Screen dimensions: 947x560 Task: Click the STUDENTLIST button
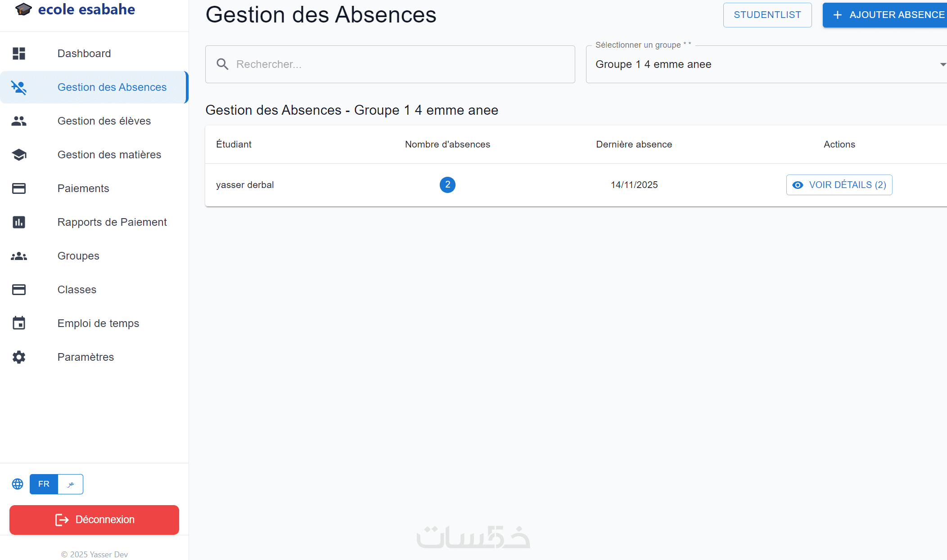(x=767, y=15)
